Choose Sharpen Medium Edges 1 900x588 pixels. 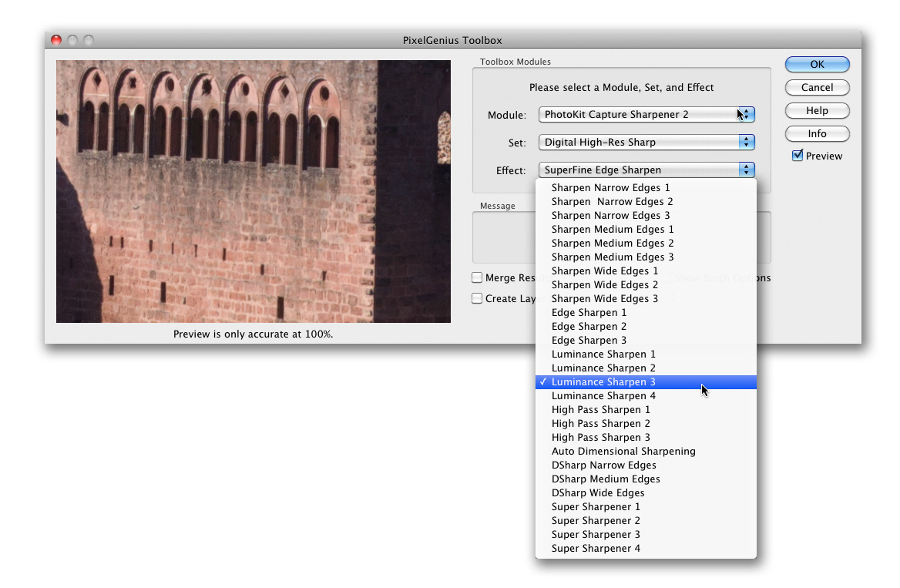click(646, 229)
